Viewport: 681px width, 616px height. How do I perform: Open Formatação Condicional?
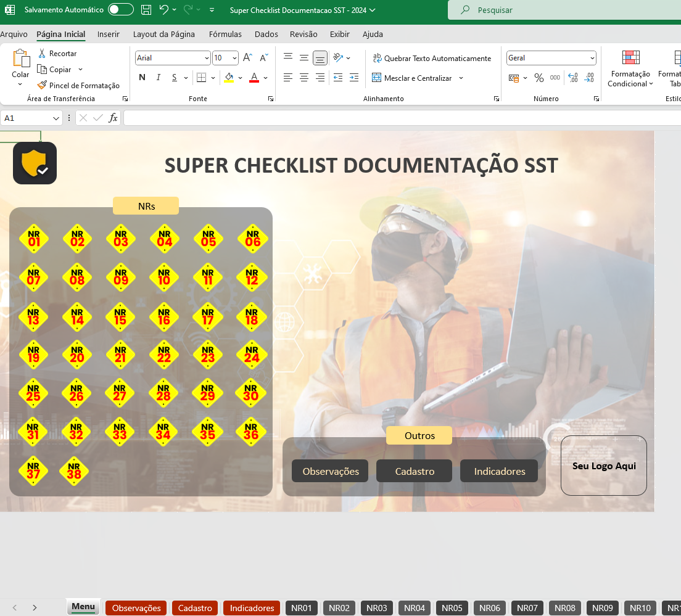[x=630, y=69]
